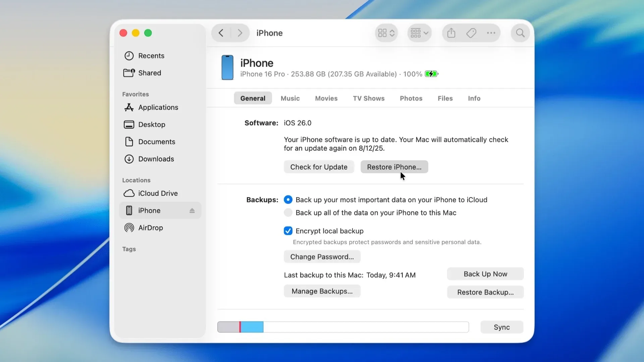The height and width of the screenshot is (362, 644).
Task: Click the Favorites section header
Action: 136,94
